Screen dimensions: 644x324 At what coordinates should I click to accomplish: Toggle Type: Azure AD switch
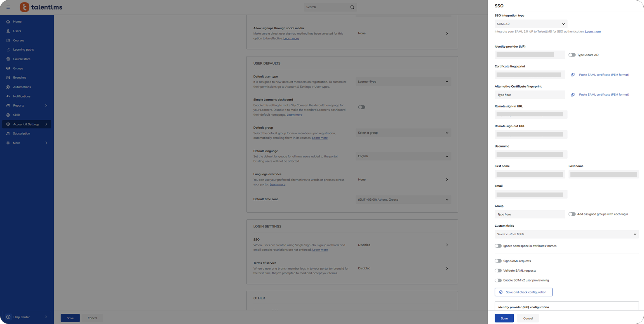[572, 55]
